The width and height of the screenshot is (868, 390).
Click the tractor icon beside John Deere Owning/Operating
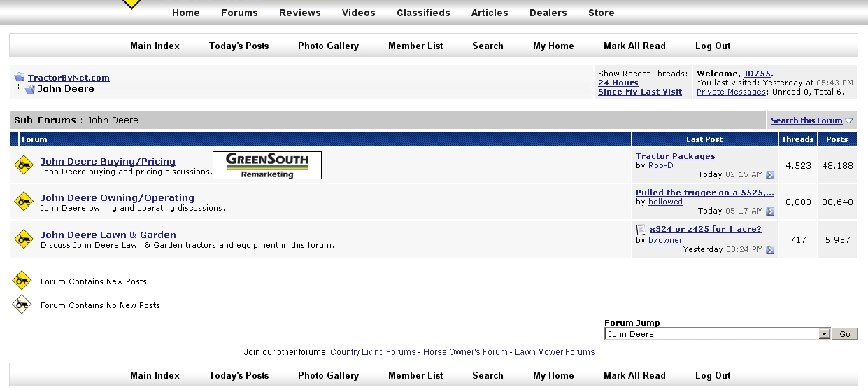click(x=24, y=202)
